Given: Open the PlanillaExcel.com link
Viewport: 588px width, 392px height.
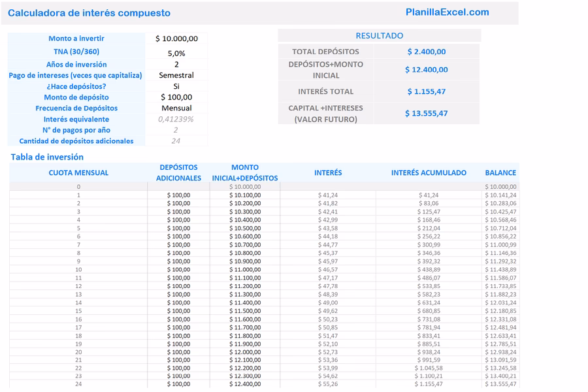Looking at the screenshot, I should [x=447, y=12].
